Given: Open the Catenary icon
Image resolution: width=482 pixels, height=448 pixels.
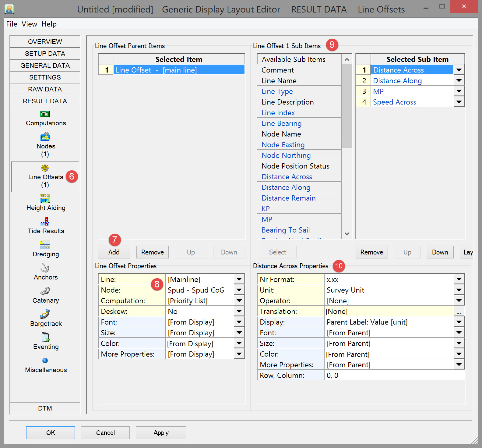Looking at the screenshot, I should [45, 291].
